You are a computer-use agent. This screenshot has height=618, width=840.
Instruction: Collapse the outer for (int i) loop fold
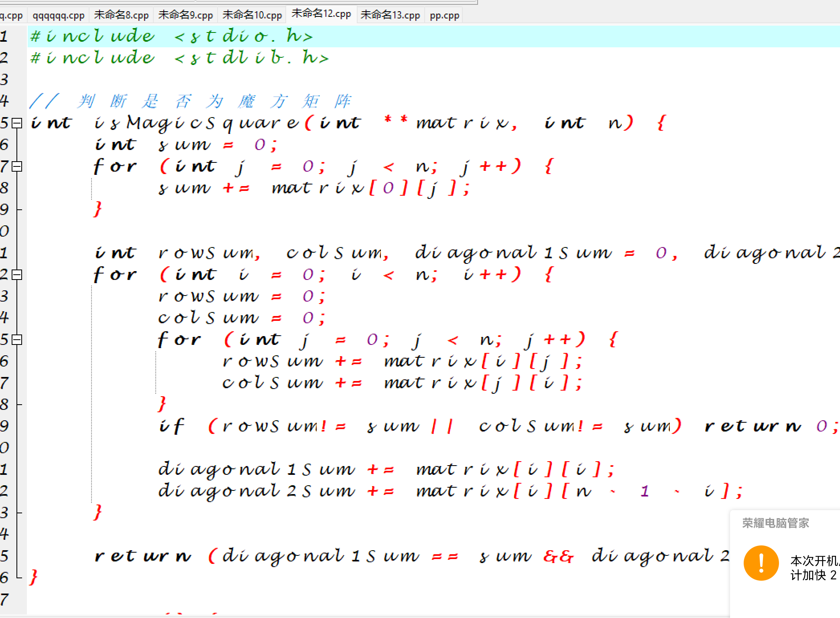coord(17,275)
